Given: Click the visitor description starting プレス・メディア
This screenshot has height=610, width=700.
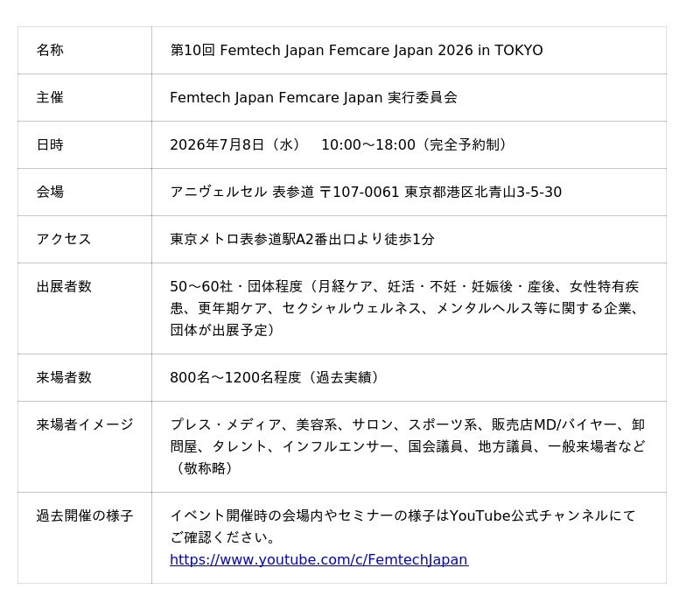Looking at the screenshot, I should (408, 446).
